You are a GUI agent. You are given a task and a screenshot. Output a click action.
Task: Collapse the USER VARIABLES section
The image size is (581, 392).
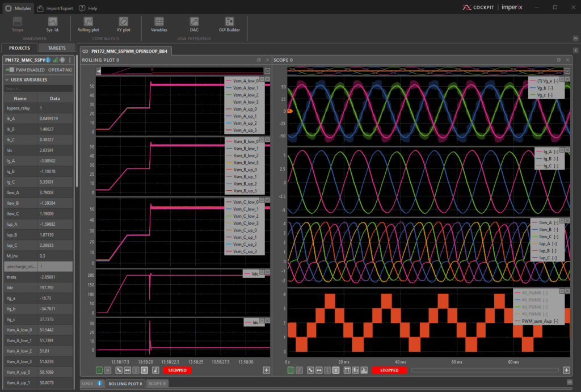click(7, 79)
